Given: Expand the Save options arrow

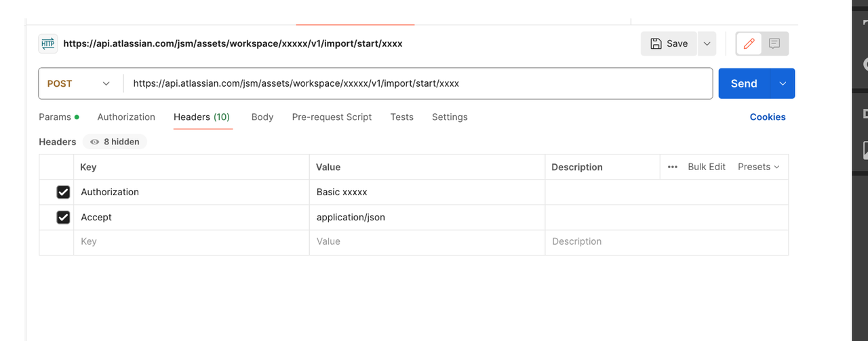Looking at the screenshot, I should 707,43.
